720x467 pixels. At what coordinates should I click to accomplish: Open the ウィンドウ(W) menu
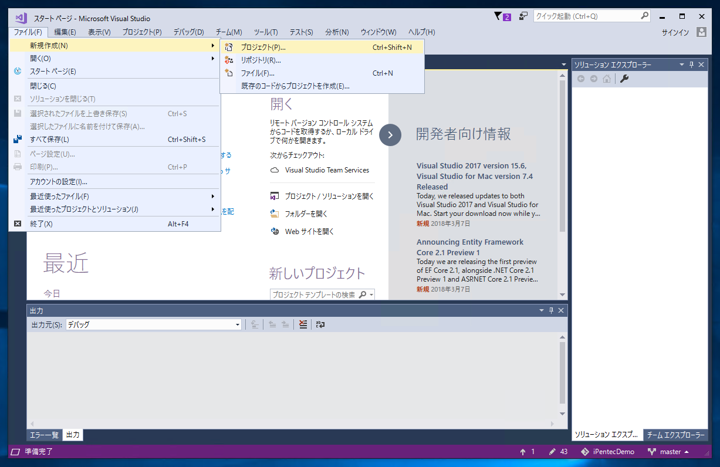[378, 32]
